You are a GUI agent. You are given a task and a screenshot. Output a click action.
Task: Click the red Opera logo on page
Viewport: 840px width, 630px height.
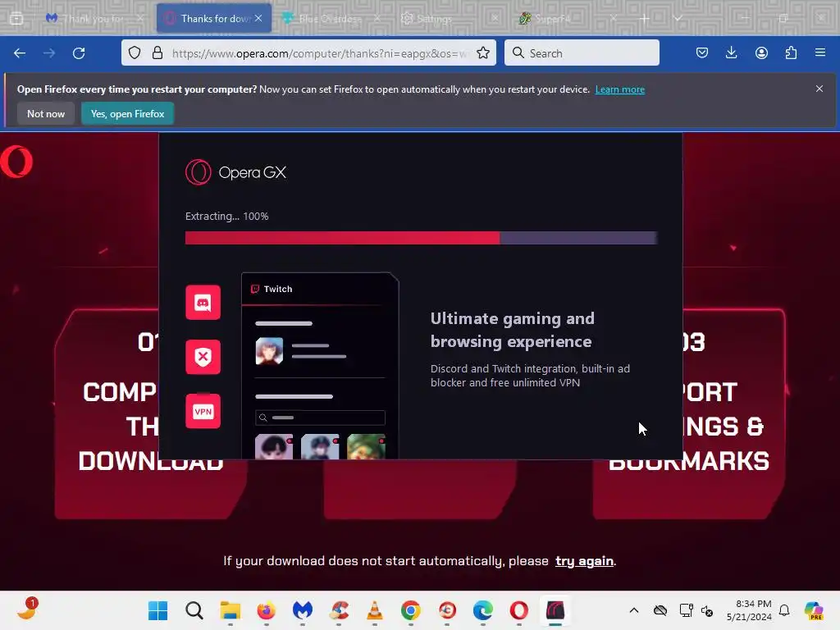coord(16,162)
